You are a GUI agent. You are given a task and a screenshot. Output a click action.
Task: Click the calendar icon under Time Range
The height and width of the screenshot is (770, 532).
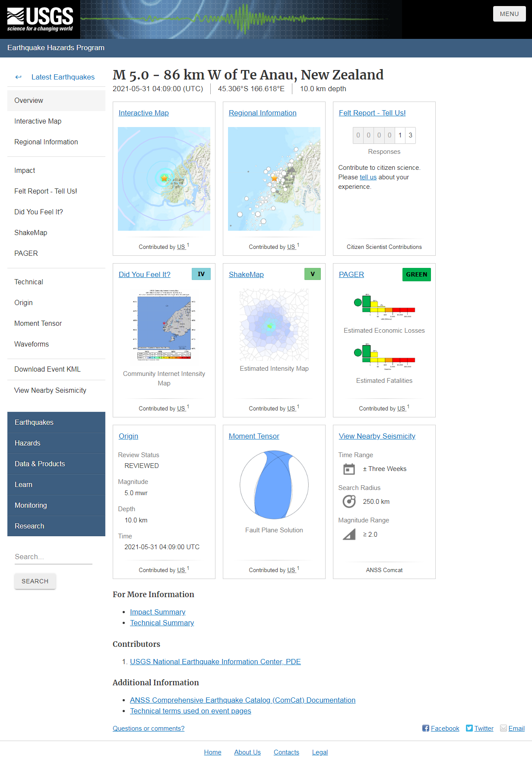point(349,469)
